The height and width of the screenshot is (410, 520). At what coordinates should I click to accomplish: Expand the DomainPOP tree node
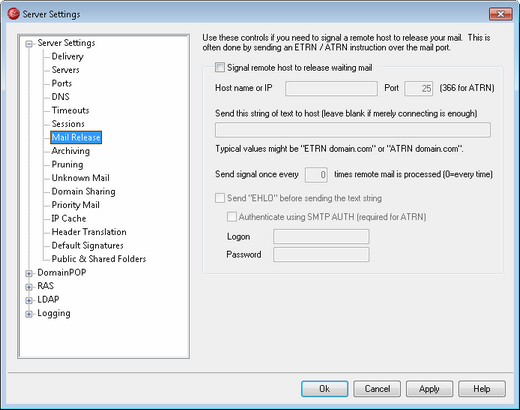click(x=29, y=273)
